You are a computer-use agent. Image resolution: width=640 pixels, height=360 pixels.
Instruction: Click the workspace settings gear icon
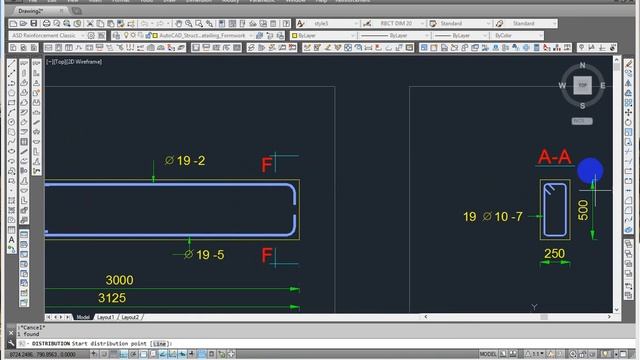[91, 36]
